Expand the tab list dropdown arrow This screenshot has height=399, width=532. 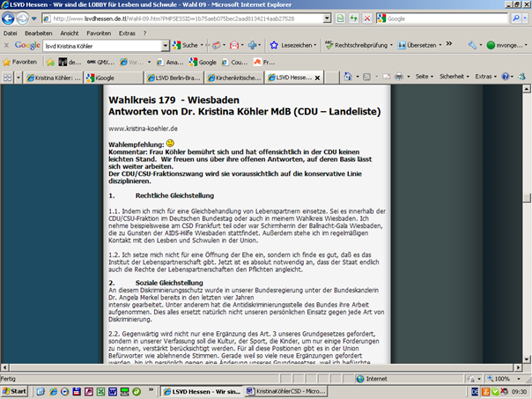click(18, 78)
